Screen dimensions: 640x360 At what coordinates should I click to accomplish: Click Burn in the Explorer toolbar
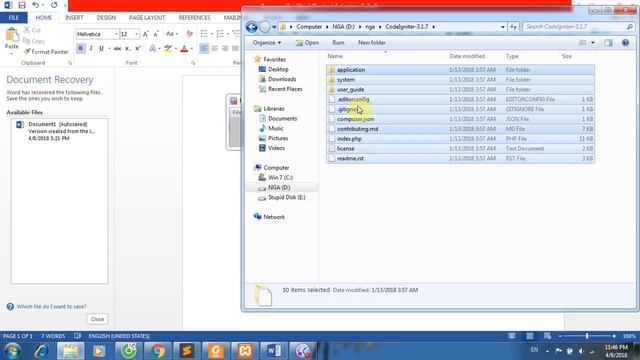338,43
